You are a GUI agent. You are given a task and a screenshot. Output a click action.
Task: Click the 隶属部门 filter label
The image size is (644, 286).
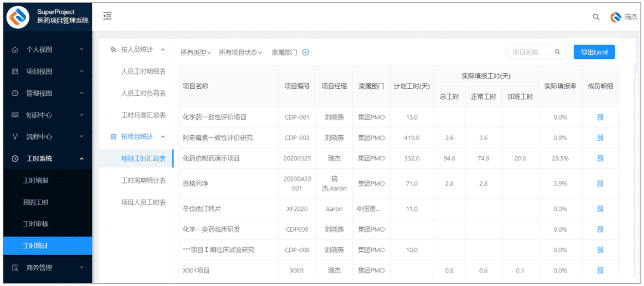pyautogui.click(x=284, y=52)
